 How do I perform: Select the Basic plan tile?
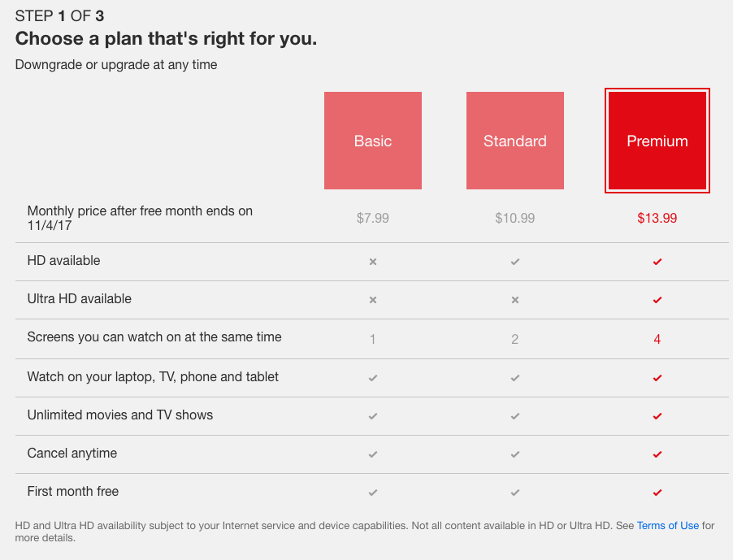click(372, 141)
